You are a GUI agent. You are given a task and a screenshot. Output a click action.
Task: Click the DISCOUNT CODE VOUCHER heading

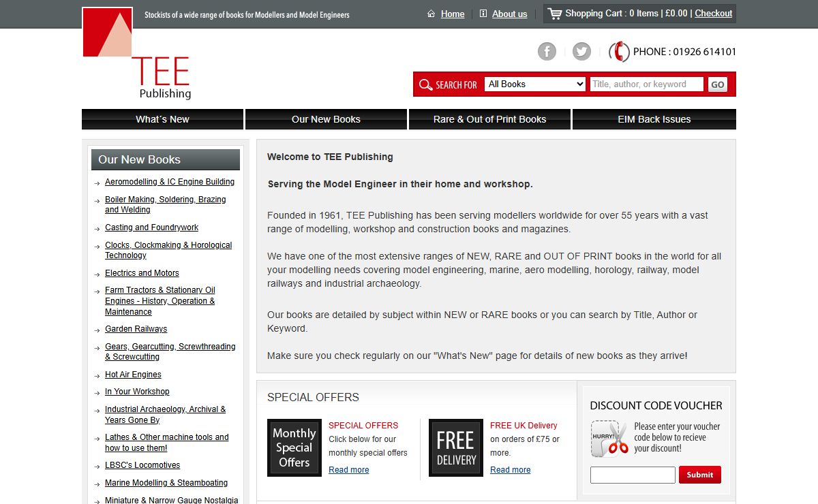(x=656, y=405)
